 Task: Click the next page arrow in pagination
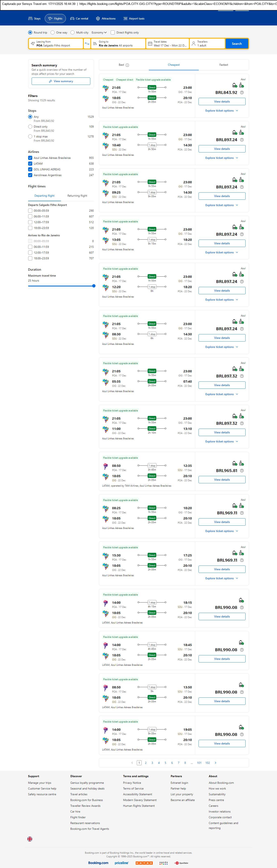tap(215, 763)
